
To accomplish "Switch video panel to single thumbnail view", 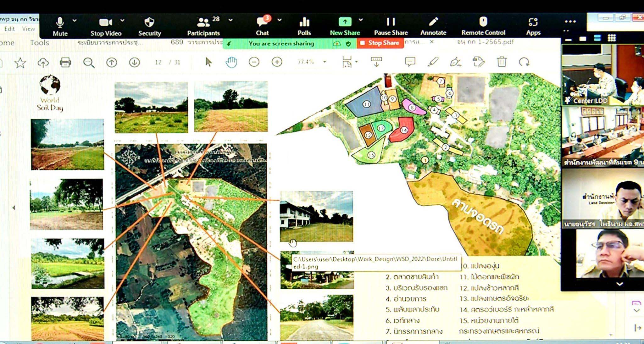I will [583, 39].
